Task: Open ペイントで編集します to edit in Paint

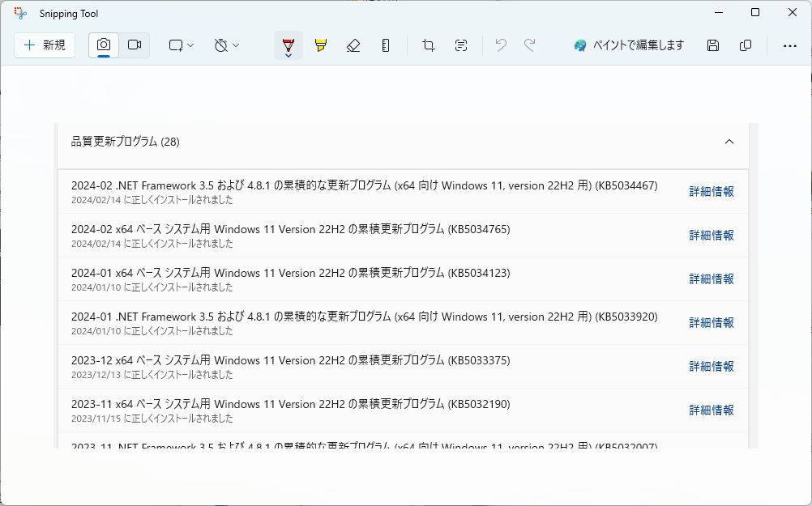Action: pyautogui.click(x=629, y=45)
